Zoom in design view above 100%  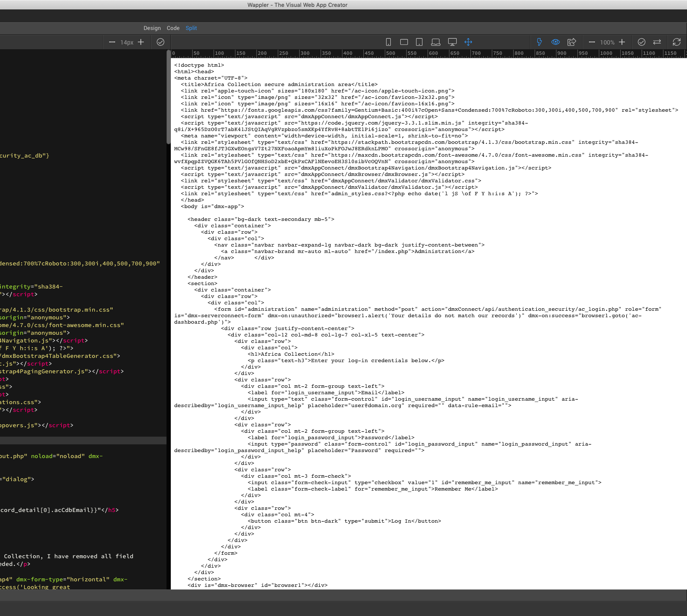(x=622, y=42)
